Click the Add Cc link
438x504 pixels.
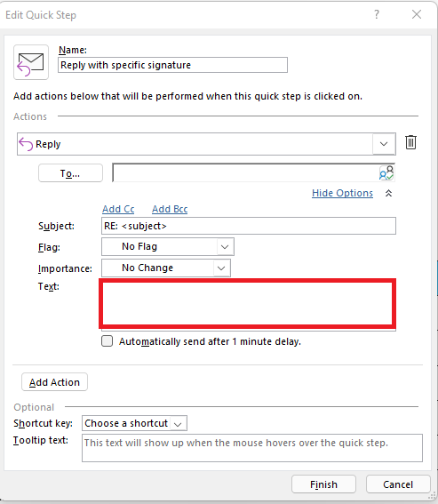point(118,209)
